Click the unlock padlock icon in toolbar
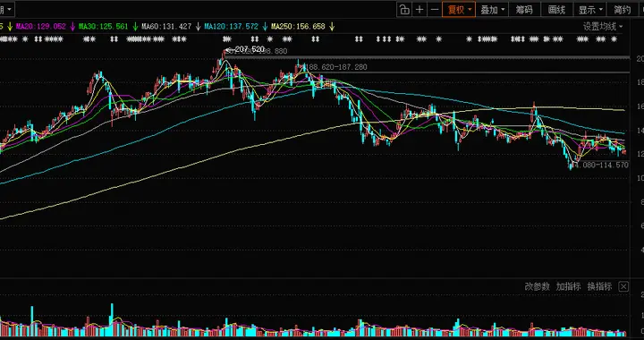The image size is (644, 340). point(404,10)
